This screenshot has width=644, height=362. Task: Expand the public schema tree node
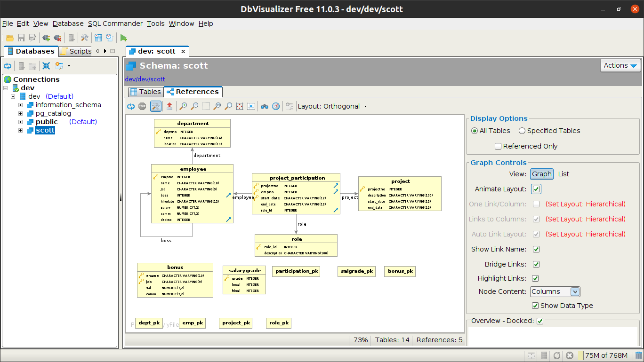point(21,122)
